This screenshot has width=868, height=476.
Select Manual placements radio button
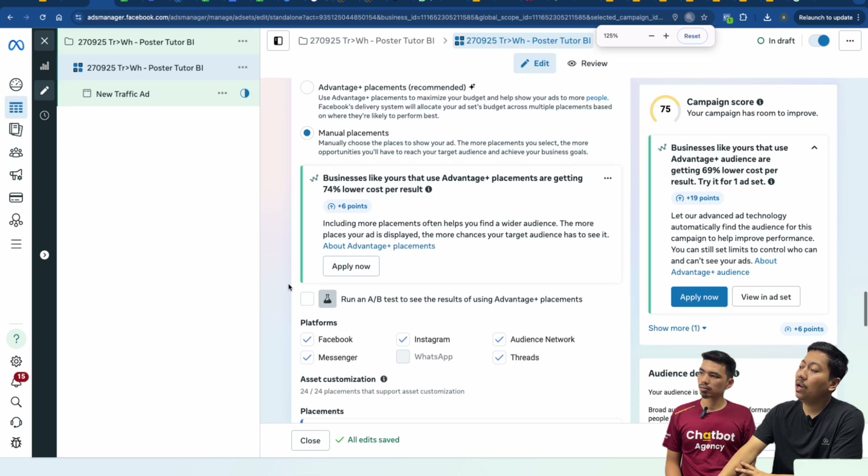tap(307, 133)
